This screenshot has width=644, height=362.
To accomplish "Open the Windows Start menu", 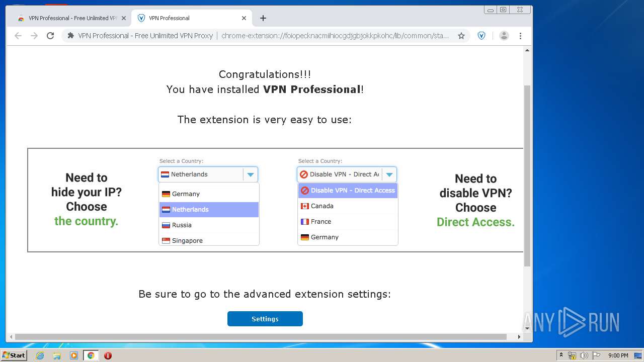I will coord(14,355).
